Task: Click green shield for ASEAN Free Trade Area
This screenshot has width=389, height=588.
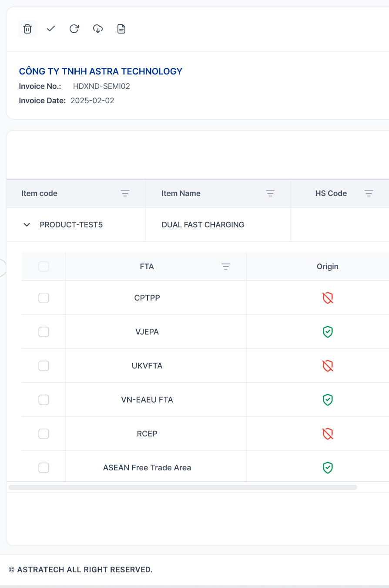Action: tap(328, 468)
